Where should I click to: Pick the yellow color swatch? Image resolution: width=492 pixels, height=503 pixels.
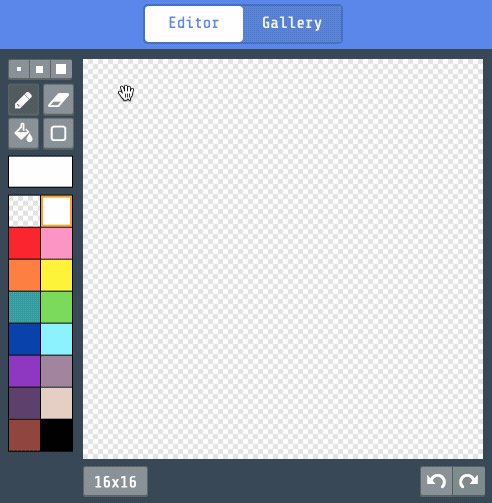click(56, 275)
